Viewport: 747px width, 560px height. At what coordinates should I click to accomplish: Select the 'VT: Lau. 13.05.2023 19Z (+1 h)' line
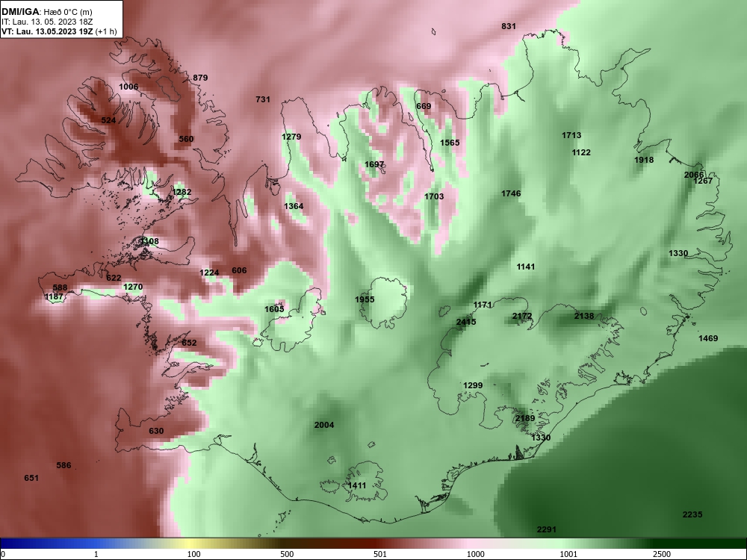click(59, 31)
